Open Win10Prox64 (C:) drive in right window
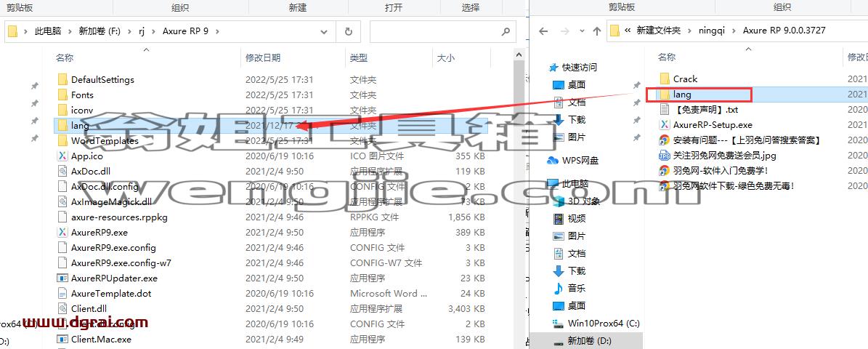The height and width of the screenshot is (349, 868). click(604, 323)
